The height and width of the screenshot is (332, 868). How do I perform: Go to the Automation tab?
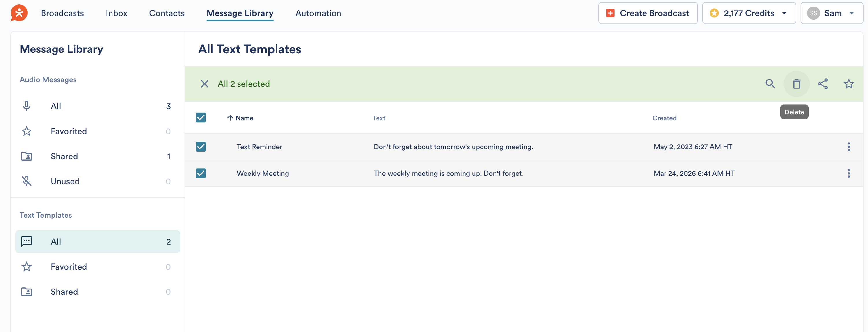318,13
